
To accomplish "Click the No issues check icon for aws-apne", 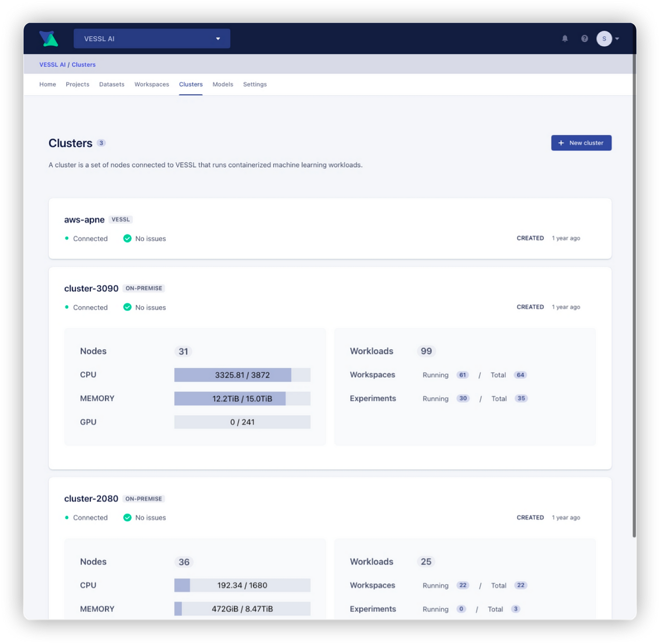I will pos(127,238).
